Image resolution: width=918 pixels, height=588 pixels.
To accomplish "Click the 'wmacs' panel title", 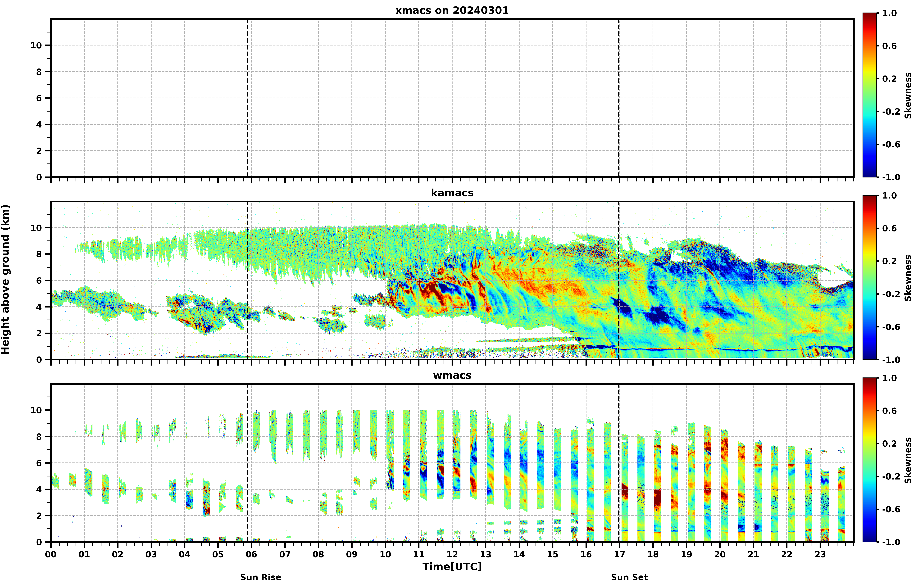I will pos(452,375).
